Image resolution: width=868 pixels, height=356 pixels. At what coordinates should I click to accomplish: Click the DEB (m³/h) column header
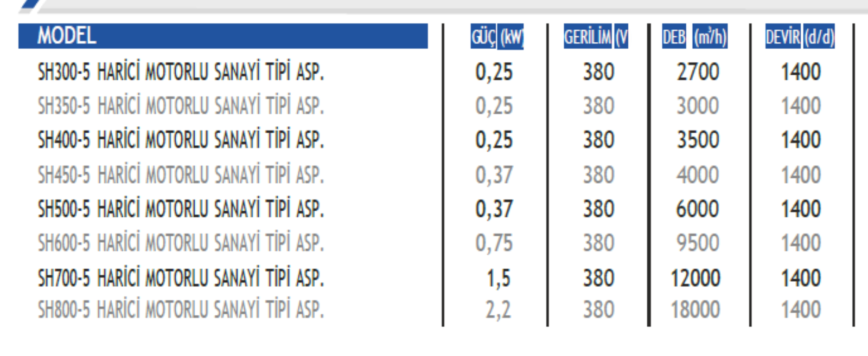[694, 37]
